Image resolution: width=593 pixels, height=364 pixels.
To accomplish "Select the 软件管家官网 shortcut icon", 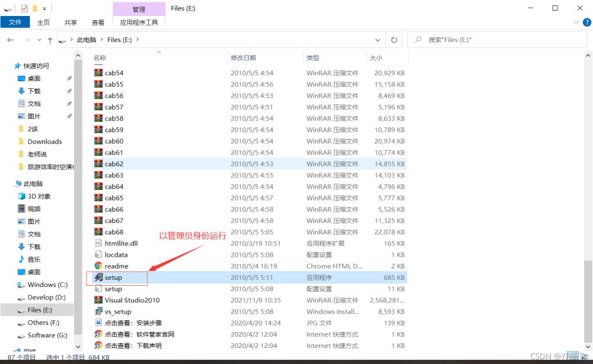I will pos(98,334).
